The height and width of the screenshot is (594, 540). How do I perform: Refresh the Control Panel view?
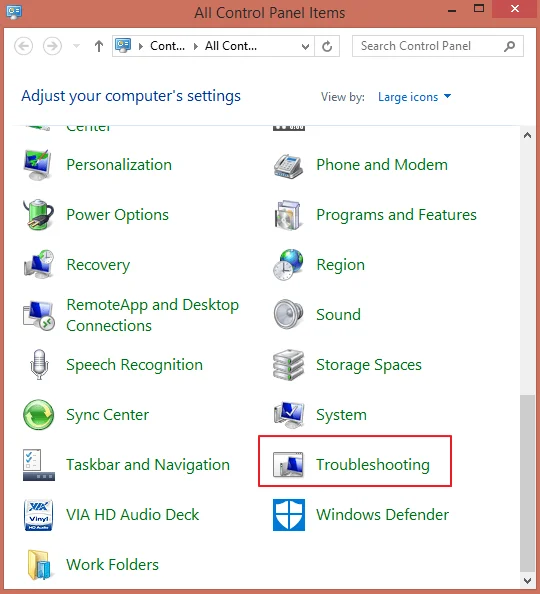[327, 46]
